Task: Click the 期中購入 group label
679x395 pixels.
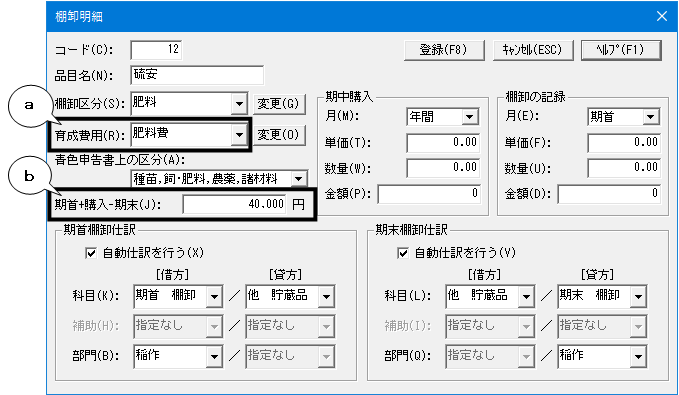Action: click(x=349, y=96)
